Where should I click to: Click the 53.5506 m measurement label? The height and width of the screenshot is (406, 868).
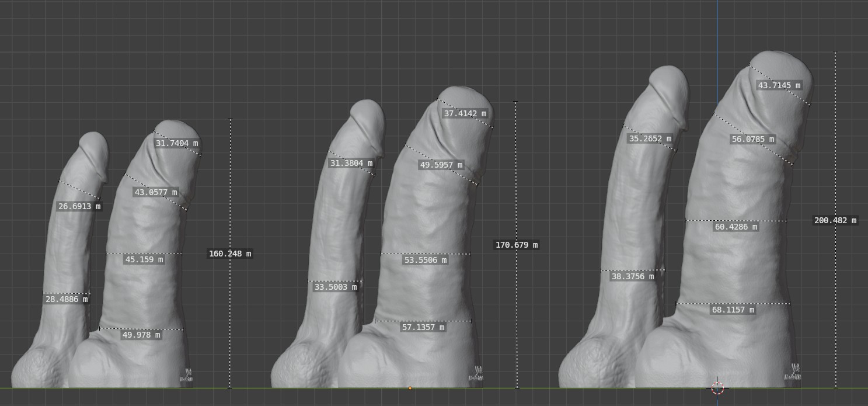(425, 260)
